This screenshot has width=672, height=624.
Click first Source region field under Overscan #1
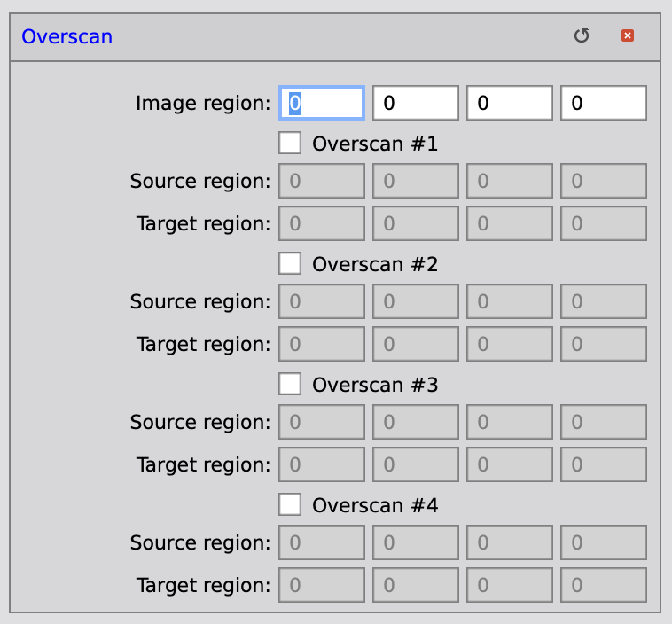pos(322,181)
